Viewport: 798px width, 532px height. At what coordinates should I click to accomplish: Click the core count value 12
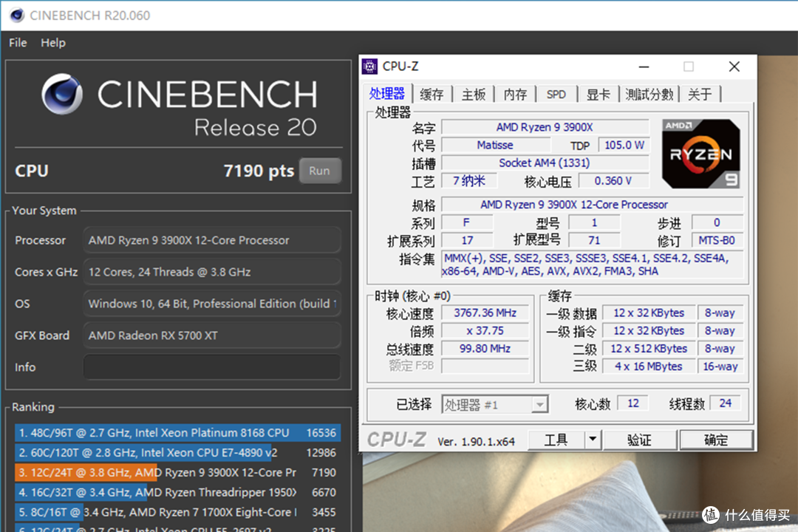[632, 403]
